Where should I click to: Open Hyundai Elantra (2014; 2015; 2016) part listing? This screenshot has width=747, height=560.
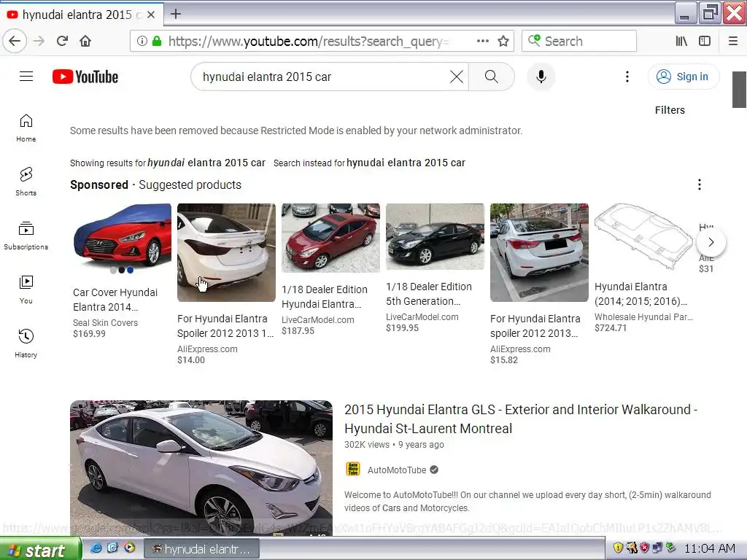click(x=641, y=294)
